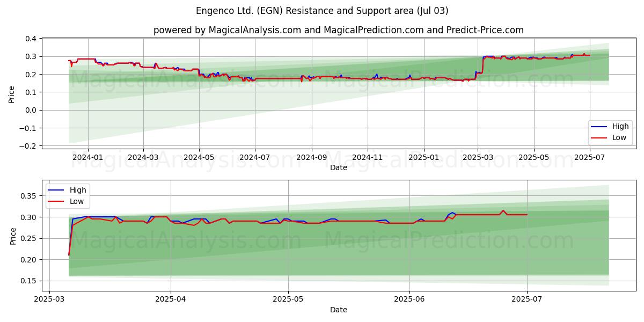The height and width of the screenshot is (322, 644).
Task: Click 'High' in the bottom chart legend
Action: pos(78,190)
